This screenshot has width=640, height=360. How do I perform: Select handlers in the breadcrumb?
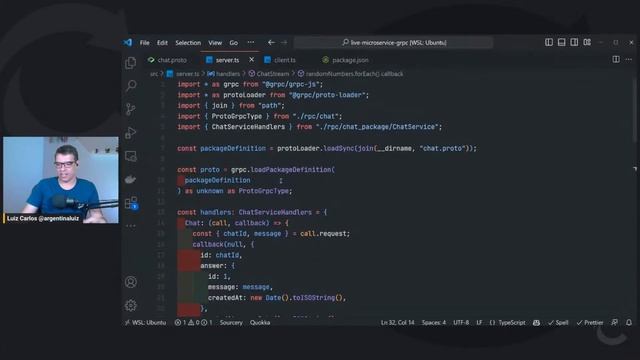click(x=224, y=74)
